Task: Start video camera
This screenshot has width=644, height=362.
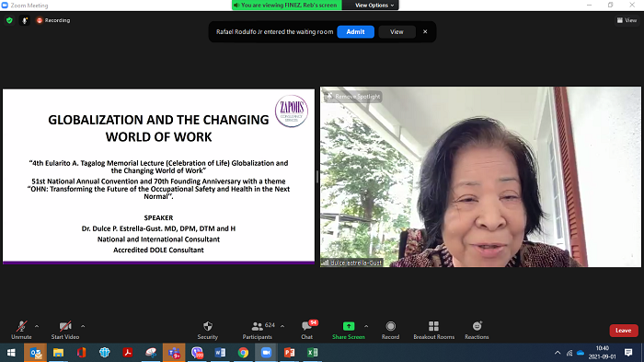Action: 65,331
